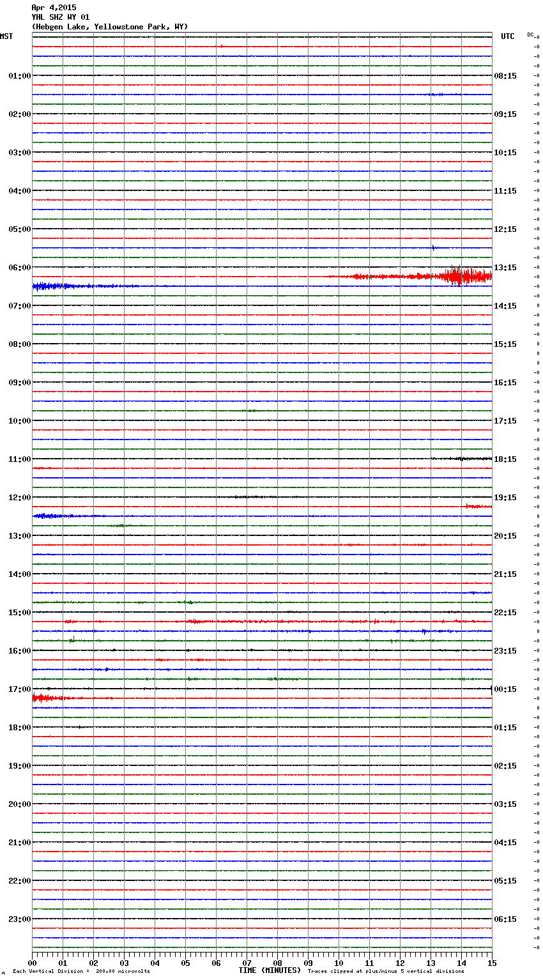Image resolution: width=543 pixels, height=980 pixels.
Task: Click the "23:15" UTC time label
Action: click(x=505, y=651)
